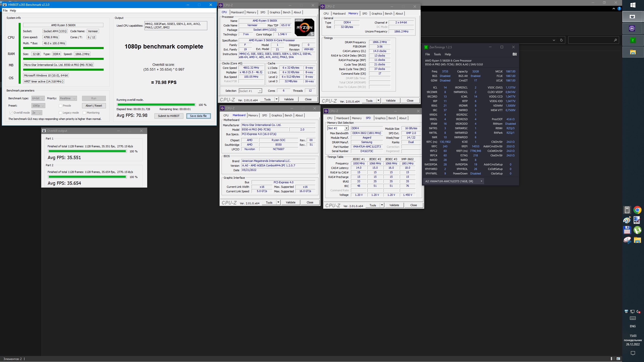Click Avg FPS: 35.654 in Overkill output

[64, 183]
